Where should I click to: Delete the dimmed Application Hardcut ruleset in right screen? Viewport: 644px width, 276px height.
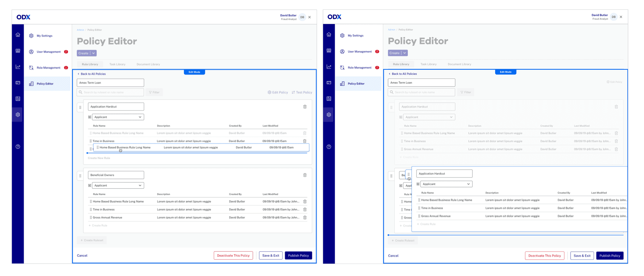click(x=616, y=107)
